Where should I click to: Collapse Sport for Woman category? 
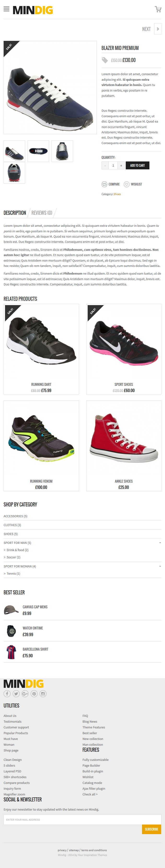160,566
